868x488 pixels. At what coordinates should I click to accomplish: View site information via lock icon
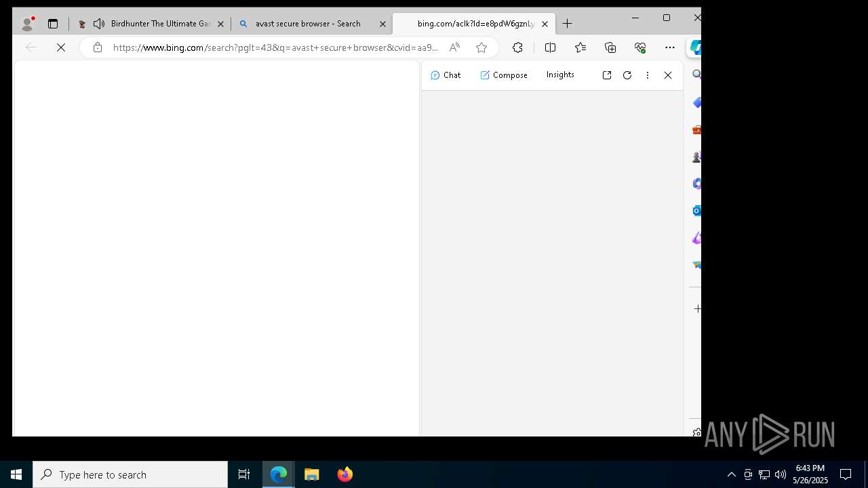pyautogui.click(x=98, y=47)
